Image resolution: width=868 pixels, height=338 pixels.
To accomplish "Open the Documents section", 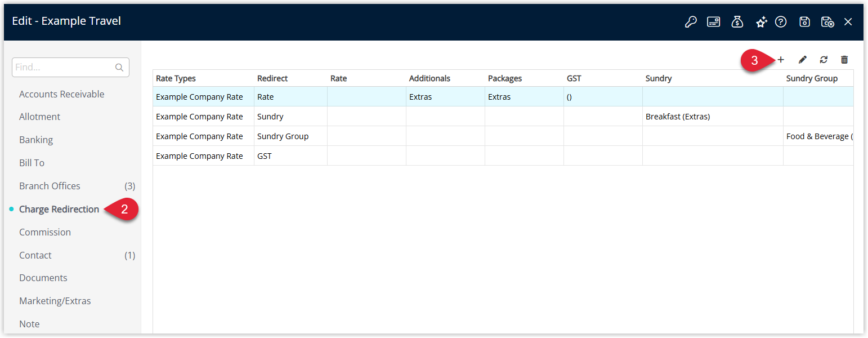I will [43, 278].
